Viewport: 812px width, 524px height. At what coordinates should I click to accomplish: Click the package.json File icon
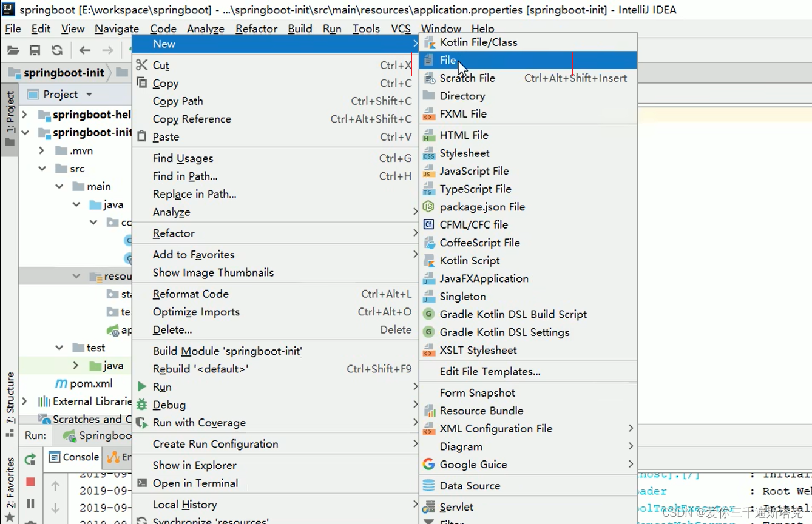click(x=429, y=207)
